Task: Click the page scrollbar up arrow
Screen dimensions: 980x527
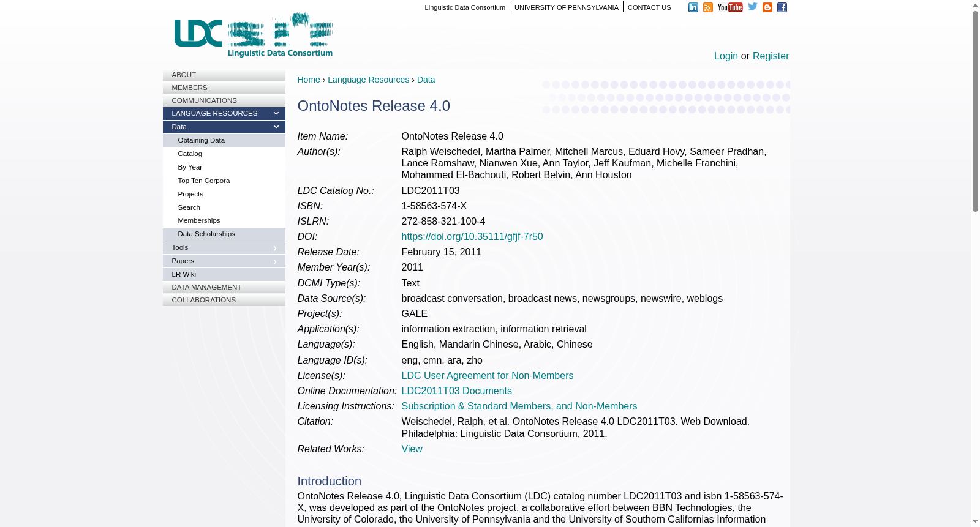Action: click(x=975, y=5)
